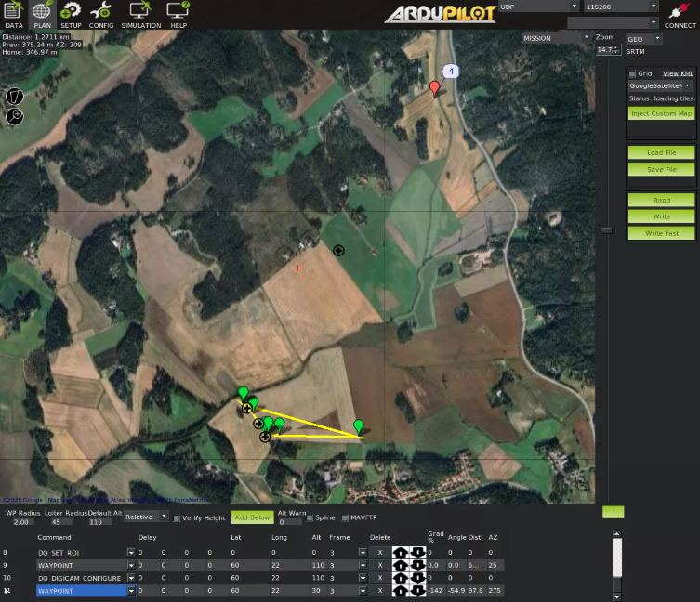Screen dimensions: 700x602
Task: Open the highlighted WAYPOINT command dropdown
Action: tap(131, 591)
